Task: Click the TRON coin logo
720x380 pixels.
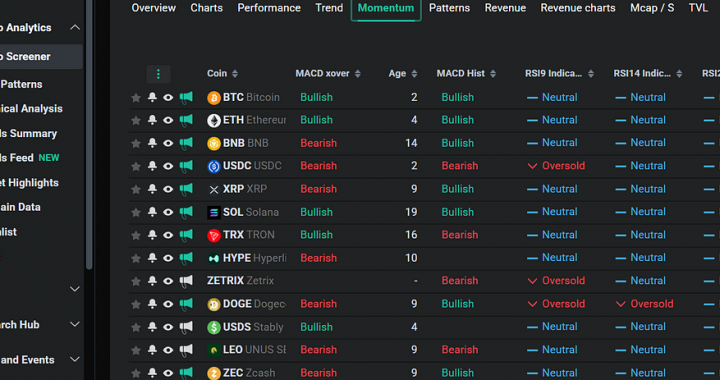Action: pyautogui.click(x=214, y=235)
